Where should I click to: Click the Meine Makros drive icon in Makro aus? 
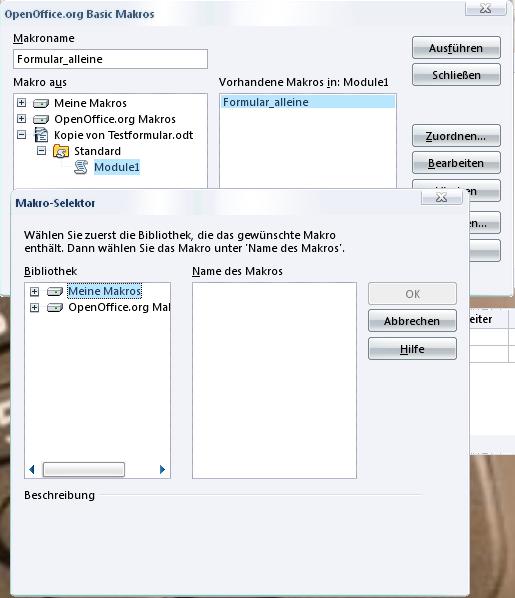coord(41,103)
